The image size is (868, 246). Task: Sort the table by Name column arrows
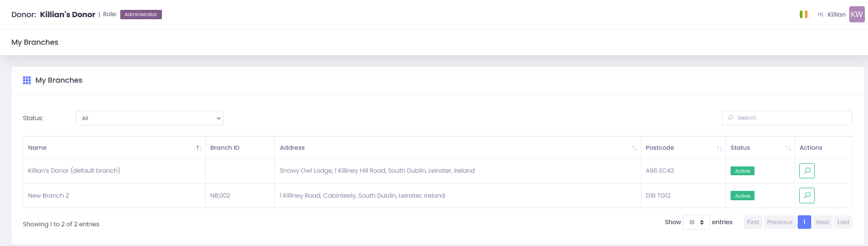coord(198,148)
